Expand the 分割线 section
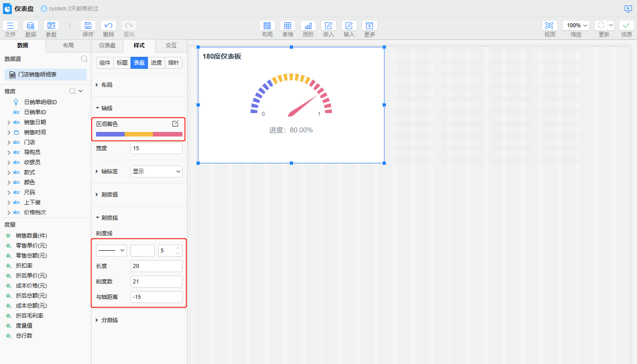The width and height of the screenshot is (637, 364). click(109, 320)
